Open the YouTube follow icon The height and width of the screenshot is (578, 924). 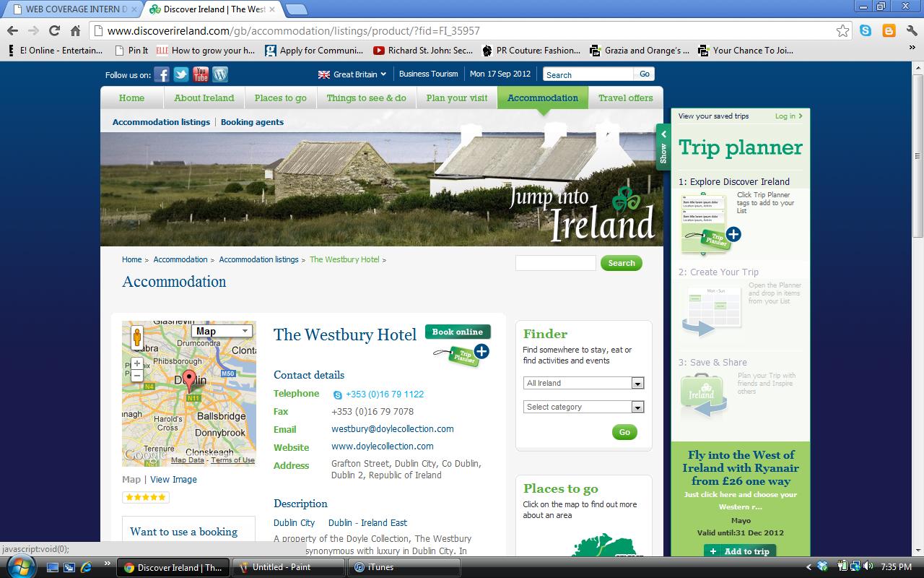click(201, 74)
